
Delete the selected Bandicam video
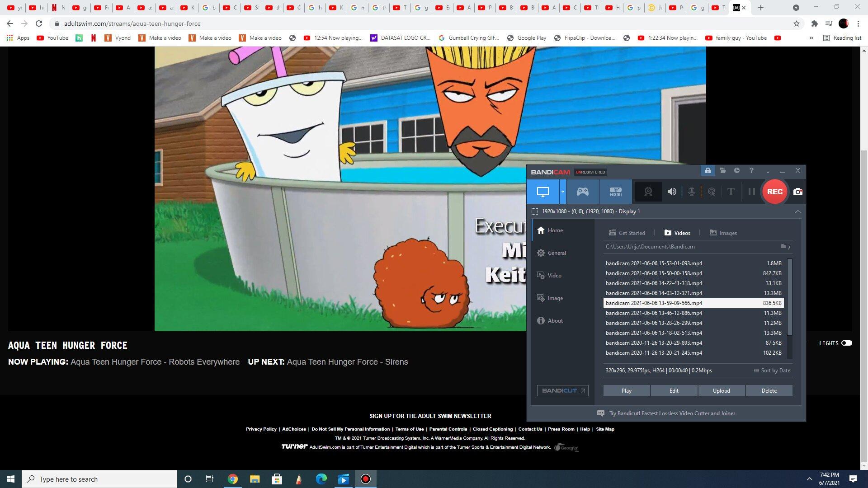click(x=769, y=391)
